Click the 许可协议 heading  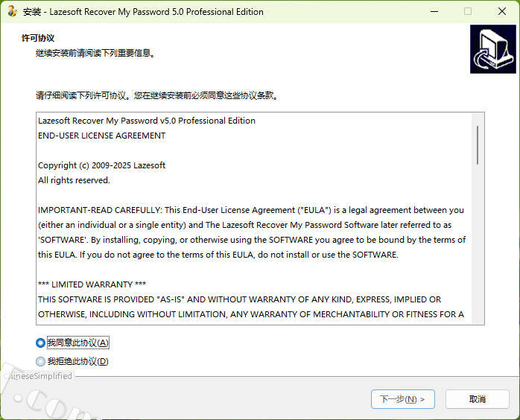point(38,38)
